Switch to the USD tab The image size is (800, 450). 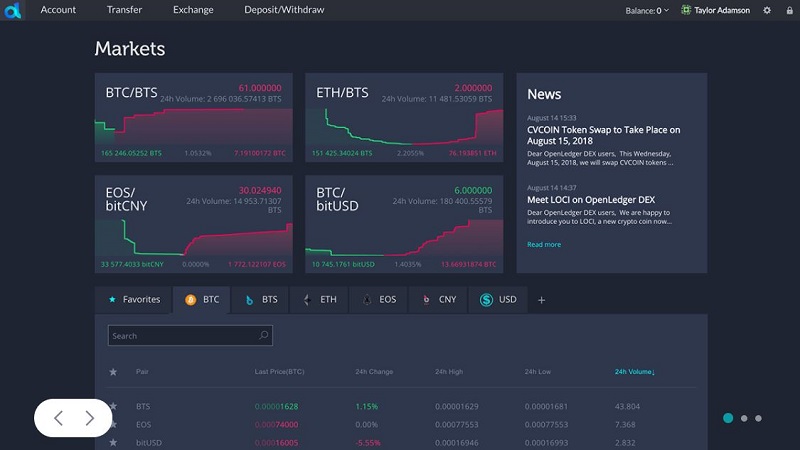(x=498, y=299)
